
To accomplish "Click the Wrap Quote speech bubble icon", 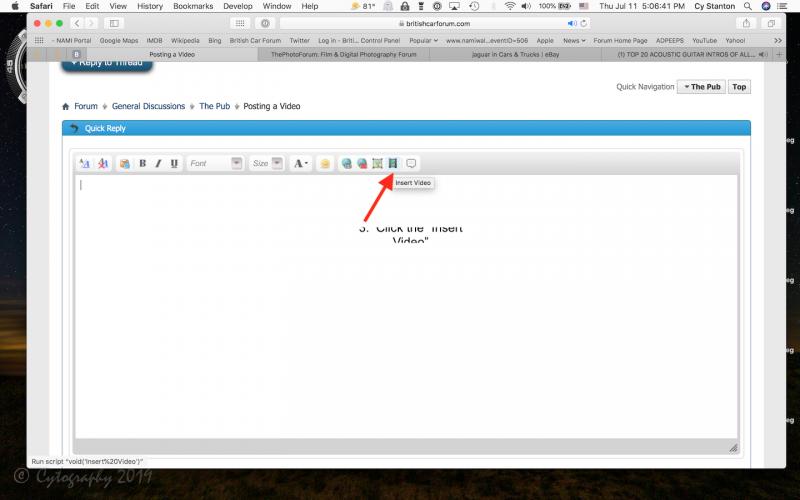I will 411,163.
